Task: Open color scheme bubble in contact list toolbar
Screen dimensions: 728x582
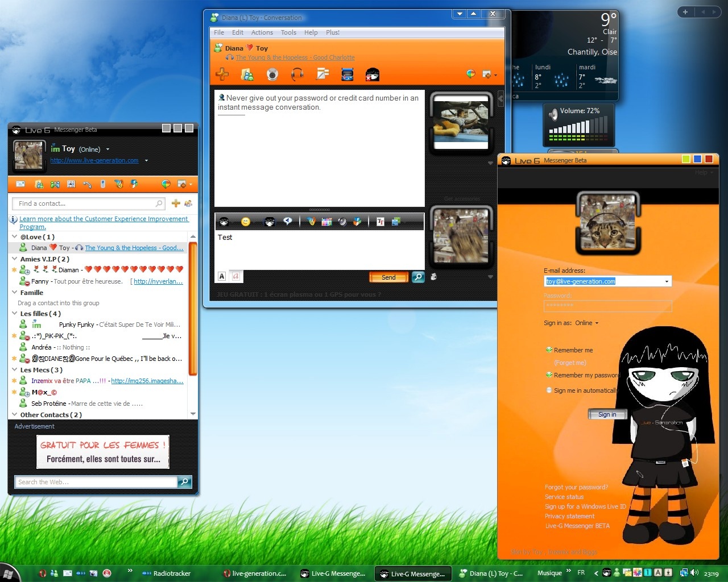Action: point(166,184)
